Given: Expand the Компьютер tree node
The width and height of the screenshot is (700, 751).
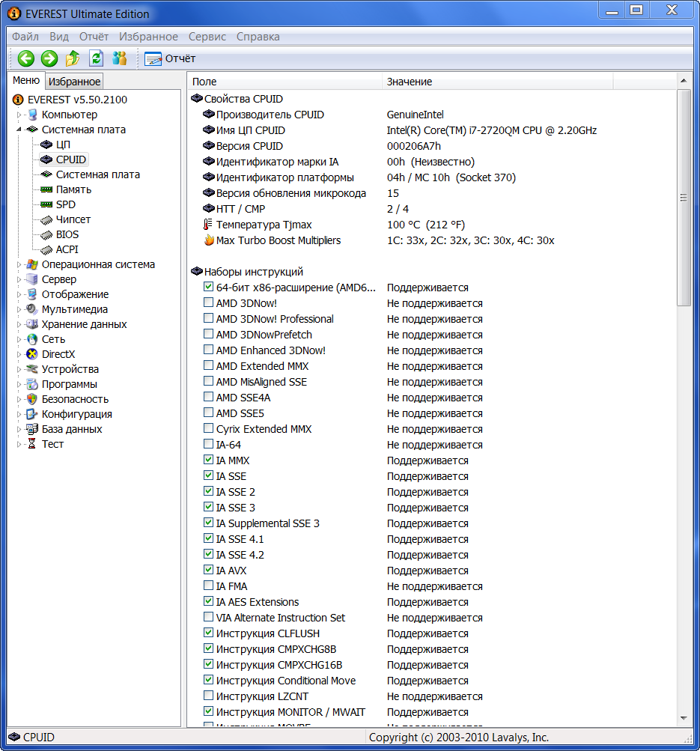Looking at the screenshot, I should [19, 115].
